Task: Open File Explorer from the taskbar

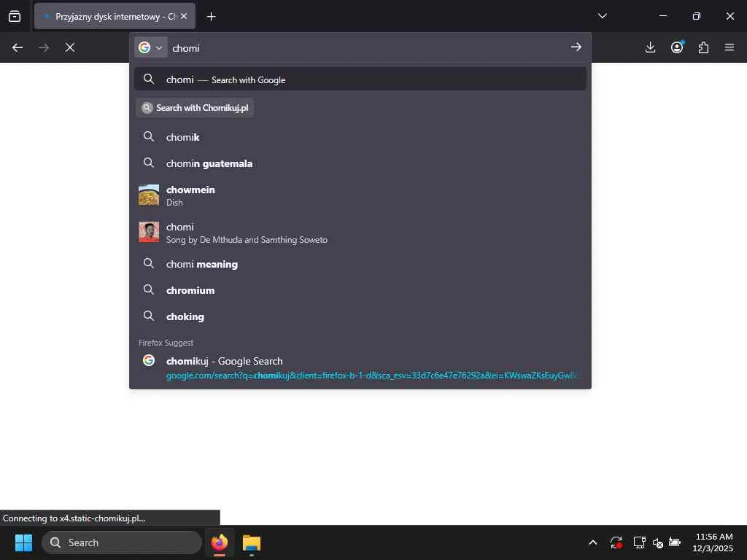Action: [252, 542]
